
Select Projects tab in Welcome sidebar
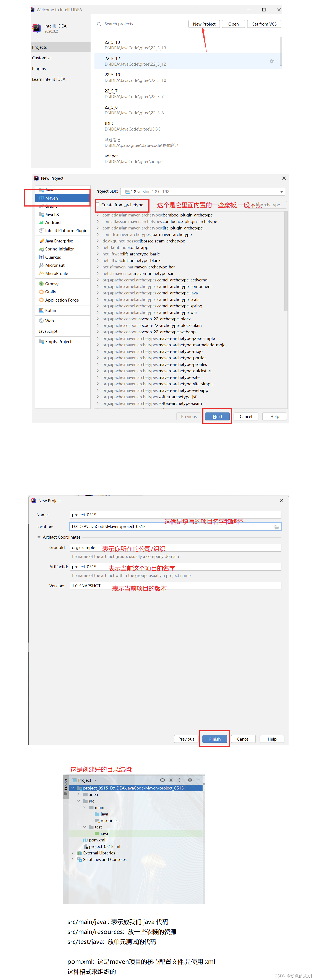[61, 47]
